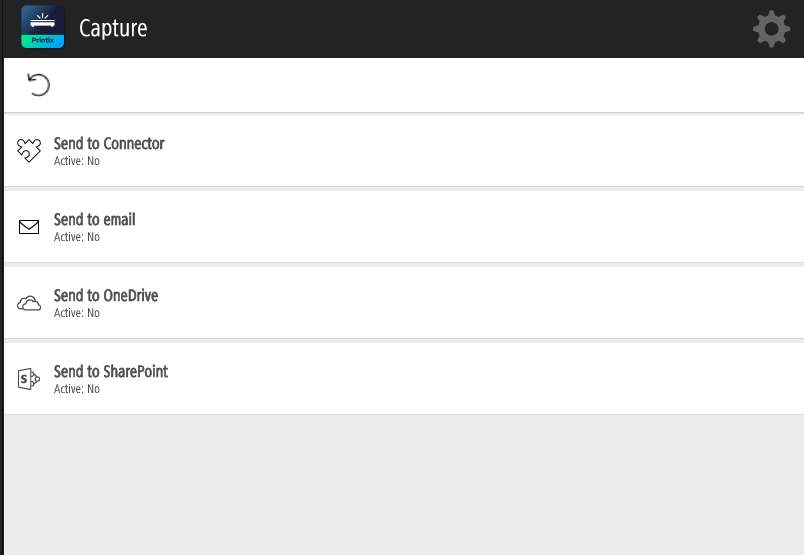The height and width of the screenshot is (555, 804).
Task: Click empty space in the Send to OneDrive row
Action: pos(480,303)
